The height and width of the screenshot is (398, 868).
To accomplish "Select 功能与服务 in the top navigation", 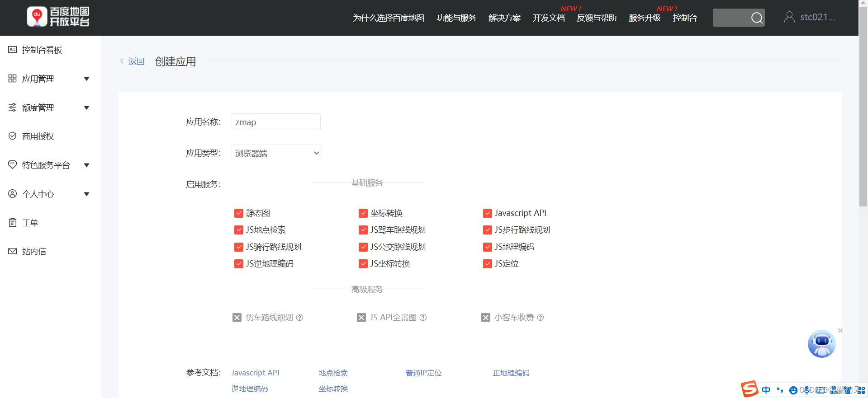I will (456, 18).
